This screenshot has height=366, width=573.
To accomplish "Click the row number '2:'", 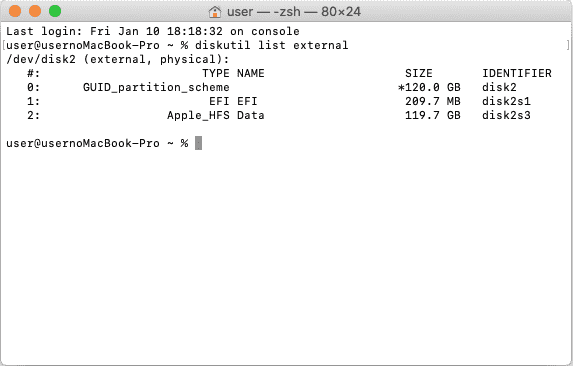I will [x=34, y=115].
